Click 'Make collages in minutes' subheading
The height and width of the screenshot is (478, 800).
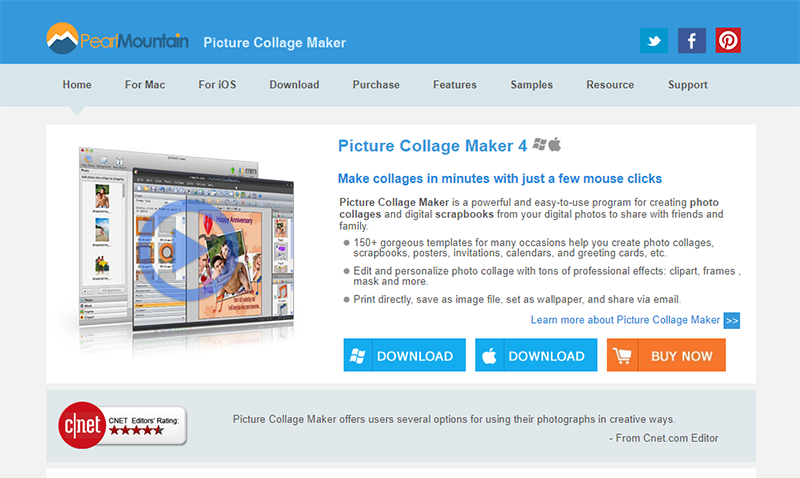click(500, 179)
